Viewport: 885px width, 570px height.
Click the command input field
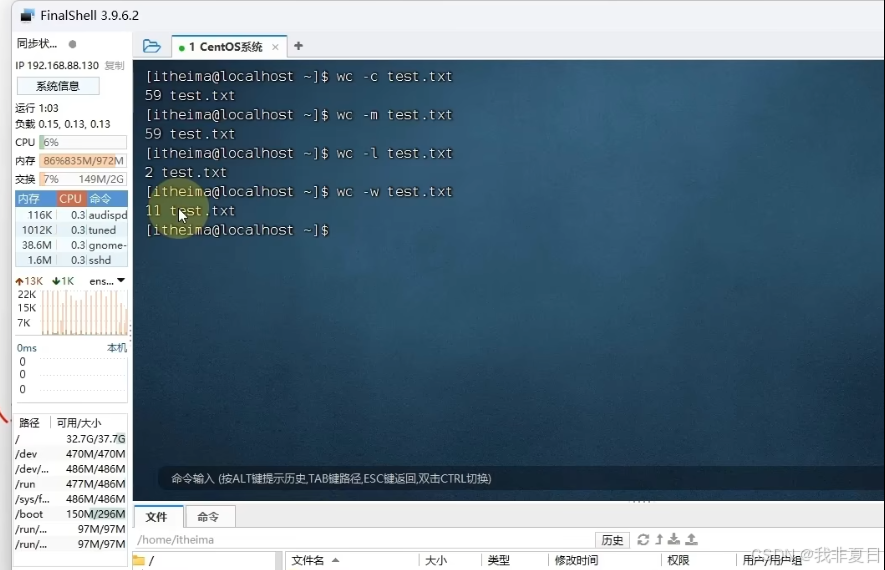[519, 479]
